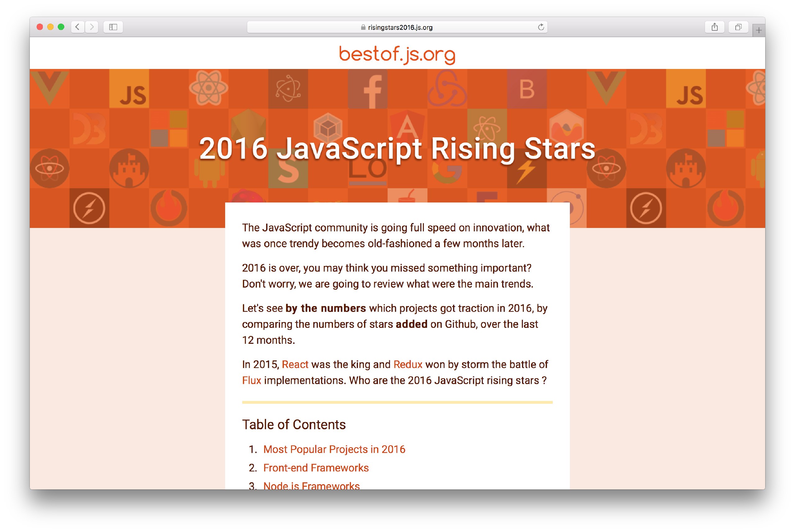Open the bestof.js.org logo link
795x532 pixels.
pyautogui.click(x=397, y=54)
